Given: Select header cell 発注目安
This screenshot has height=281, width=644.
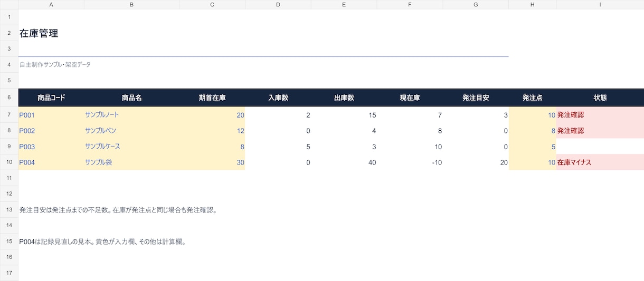Looking at the screenshot, I should [x=476, y=98].
